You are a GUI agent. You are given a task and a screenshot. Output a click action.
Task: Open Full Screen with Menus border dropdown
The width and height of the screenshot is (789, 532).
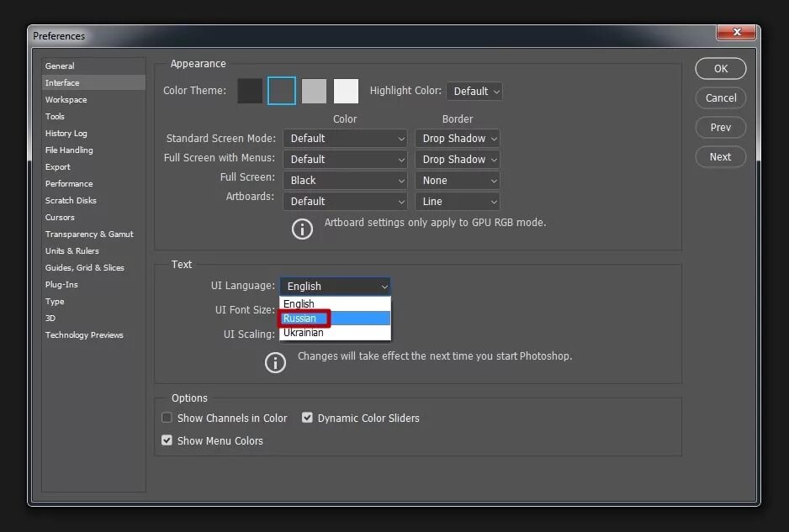point(458,160)
